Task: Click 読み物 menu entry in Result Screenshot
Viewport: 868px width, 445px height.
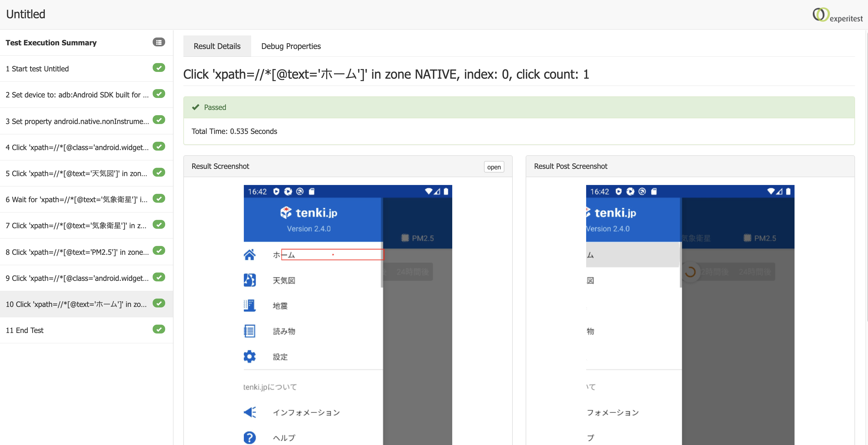Action: point(284,331)
